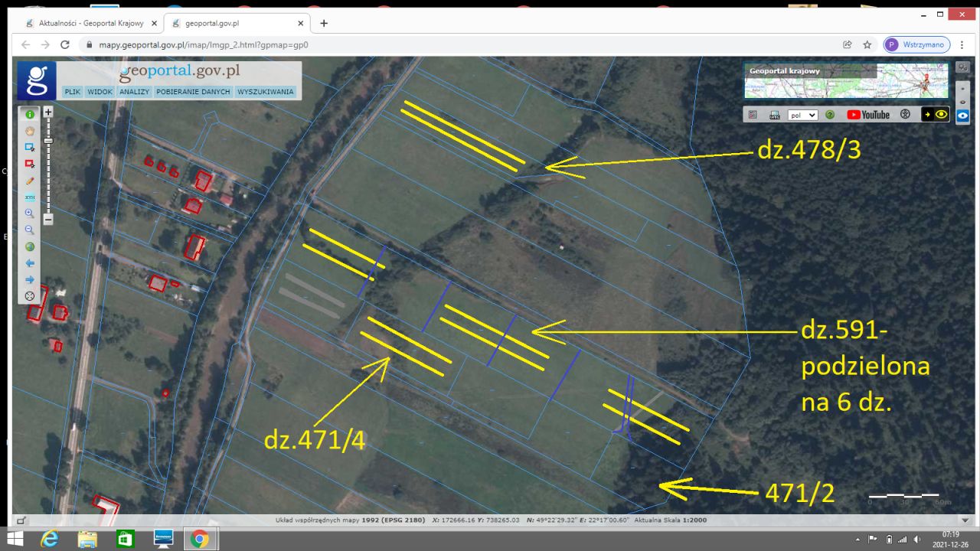
Task: Open the green help question mark
Action: 830,115
